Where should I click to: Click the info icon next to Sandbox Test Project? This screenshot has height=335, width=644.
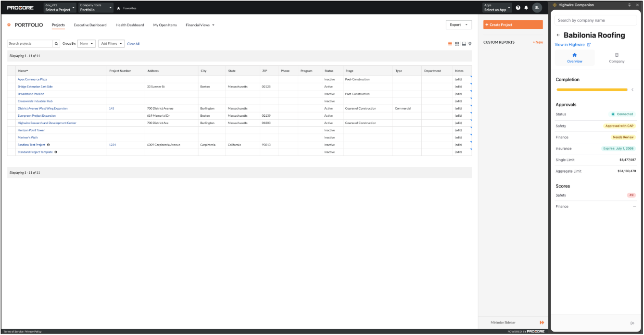[x=49, y=145]
